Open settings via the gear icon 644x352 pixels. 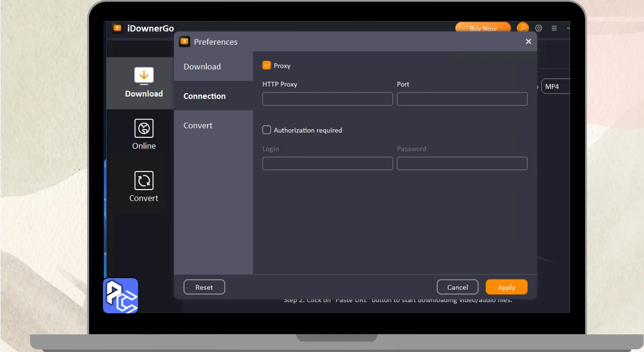pyautogui.click(x=538, y=29)
